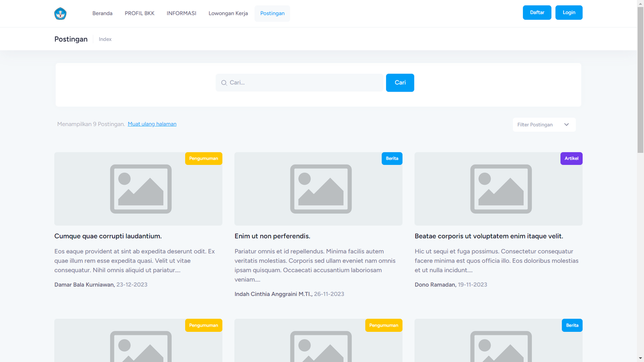Viewport: 644px width, 362px height.
Task: Click the purple Artikel badge
Action: coord(571,158)
